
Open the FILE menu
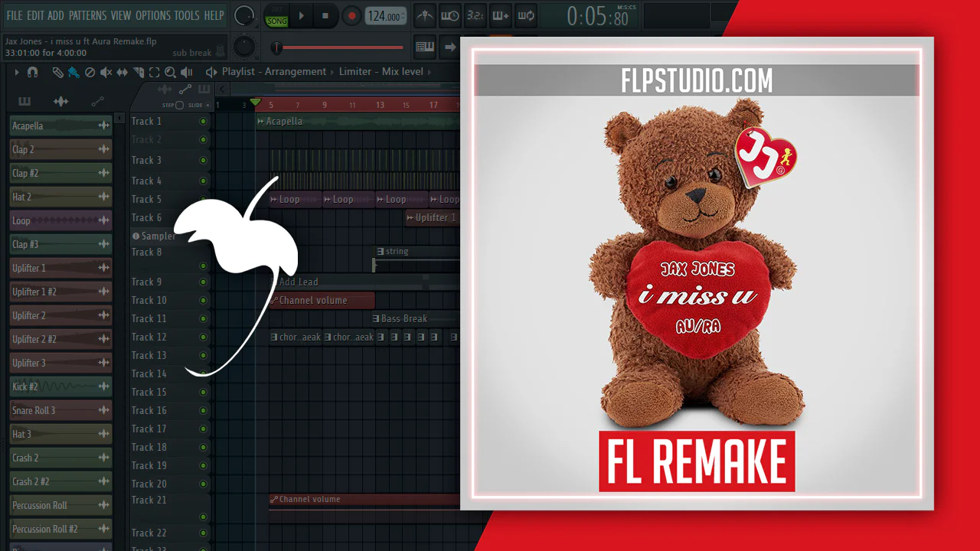coord(15,15)
